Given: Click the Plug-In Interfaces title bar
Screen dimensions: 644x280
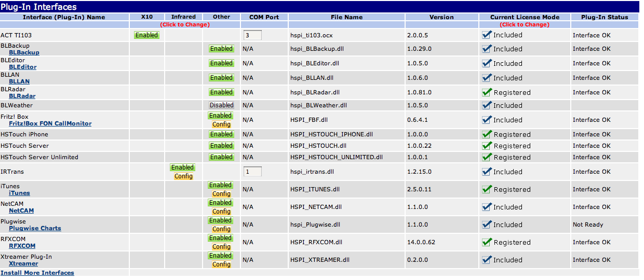Looking at the screenshot, I should [x=319, y=7].
